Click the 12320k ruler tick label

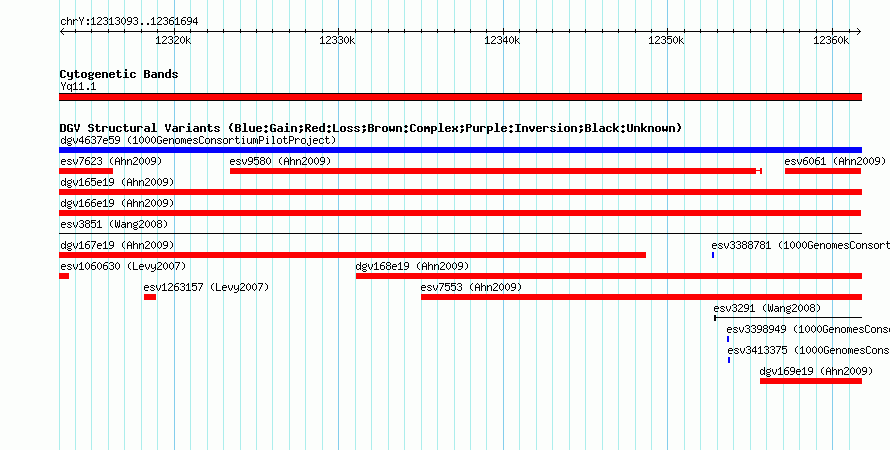(x=173, y=40)
